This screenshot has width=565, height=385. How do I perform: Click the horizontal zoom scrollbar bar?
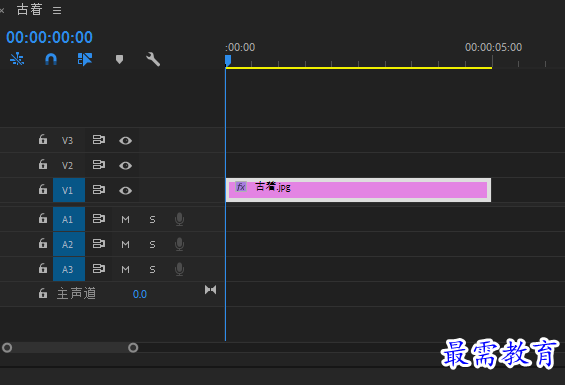70,348
